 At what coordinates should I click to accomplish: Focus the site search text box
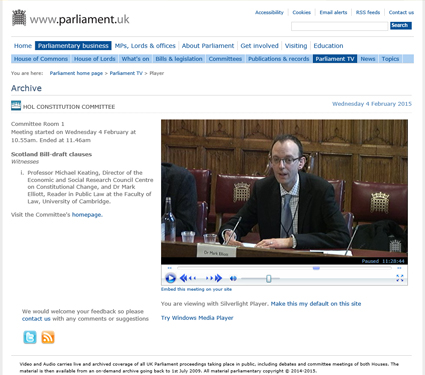(x=339, y=26)
